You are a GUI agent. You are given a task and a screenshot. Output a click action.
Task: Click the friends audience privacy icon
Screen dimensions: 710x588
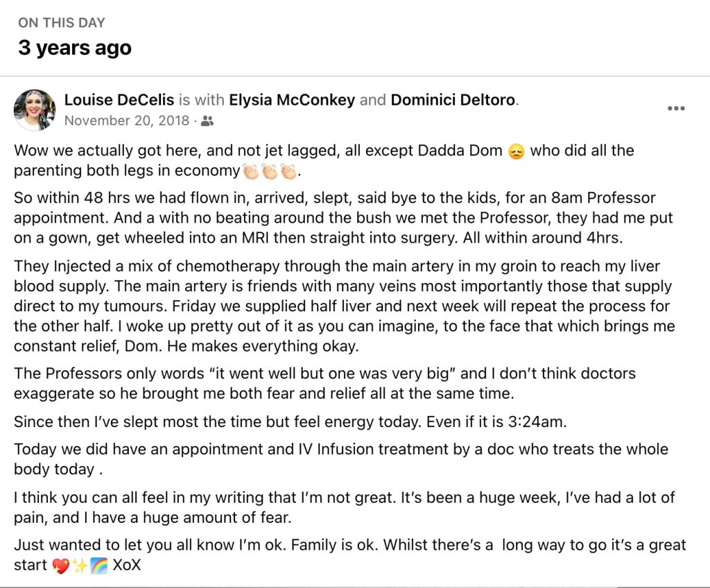pyautogui.click(x=207, y=121)
